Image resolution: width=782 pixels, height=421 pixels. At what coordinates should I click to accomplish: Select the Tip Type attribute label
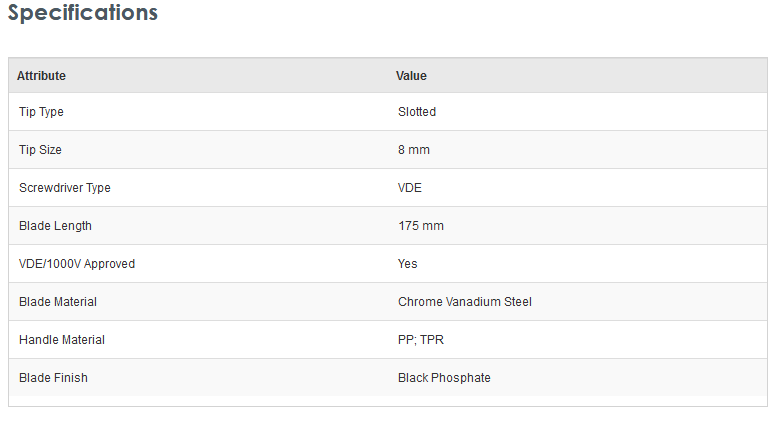(41, 112)
